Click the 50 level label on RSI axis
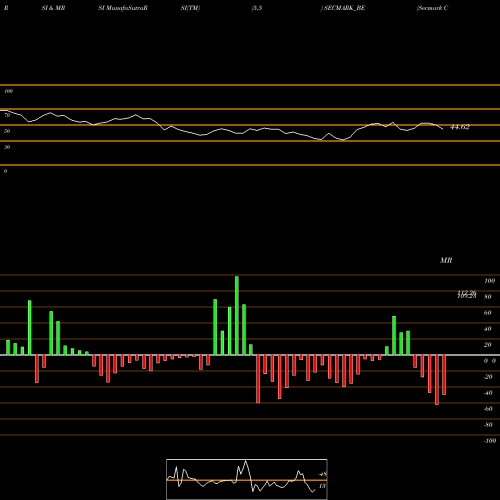This screenshot has height=500, width=500. (7, 131)
